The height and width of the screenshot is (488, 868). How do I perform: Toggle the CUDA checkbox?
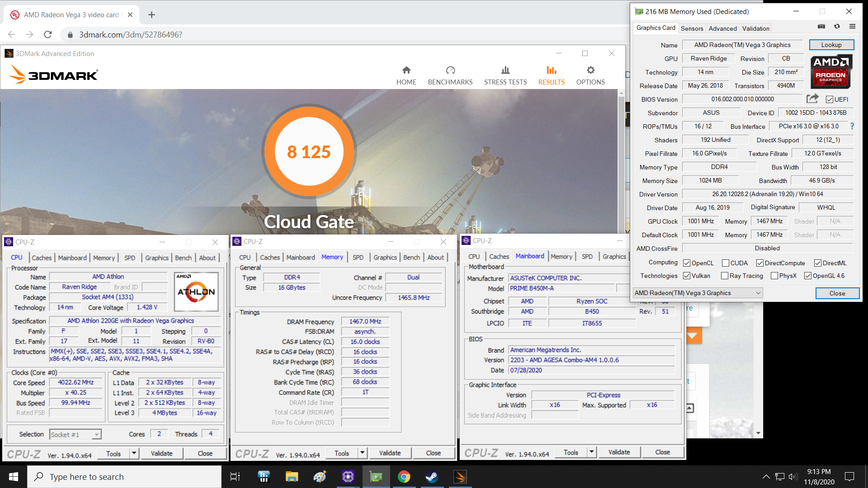point(726,263)
